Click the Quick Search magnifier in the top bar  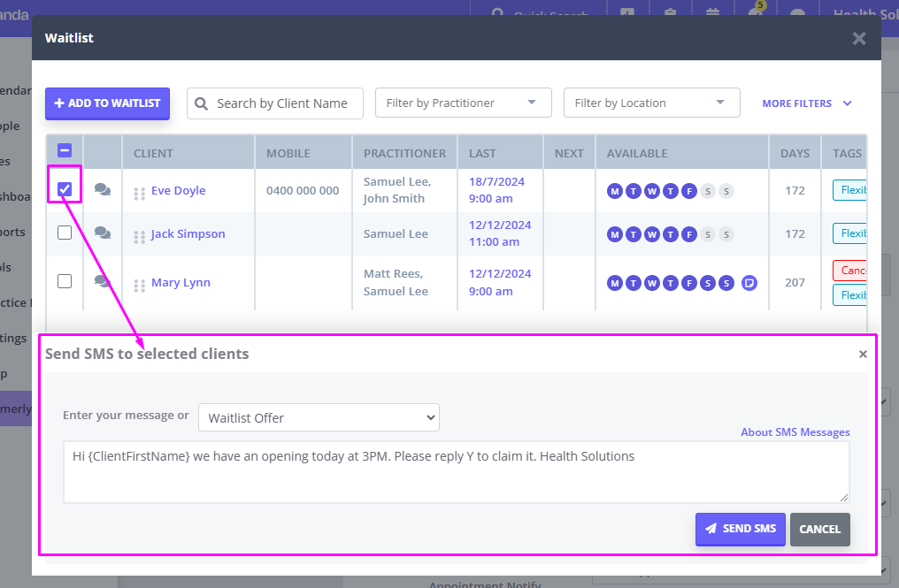(498, 14)
